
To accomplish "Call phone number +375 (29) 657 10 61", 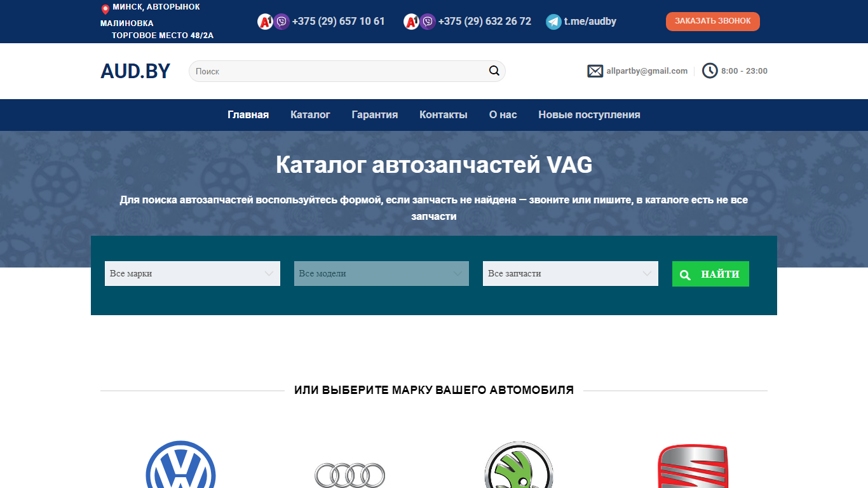I will tap(339, 22).
